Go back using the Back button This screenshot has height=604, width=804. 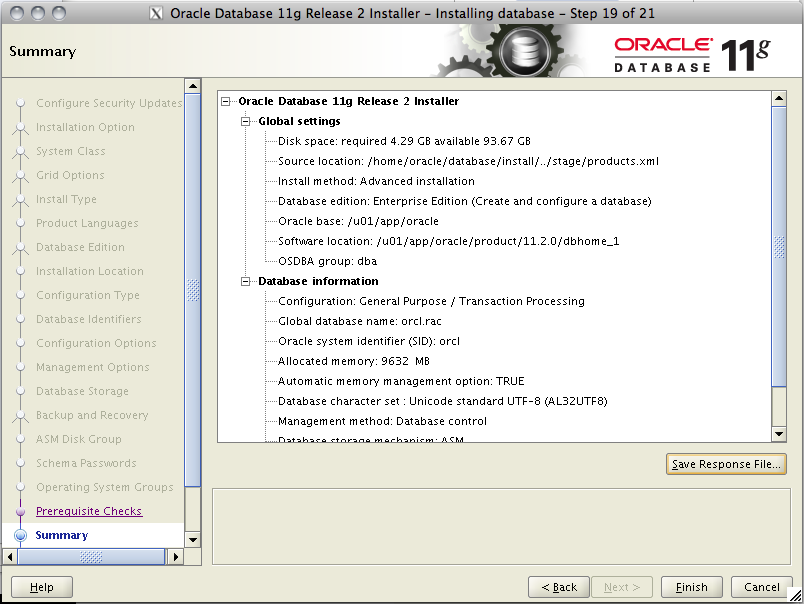pos(558,587)
